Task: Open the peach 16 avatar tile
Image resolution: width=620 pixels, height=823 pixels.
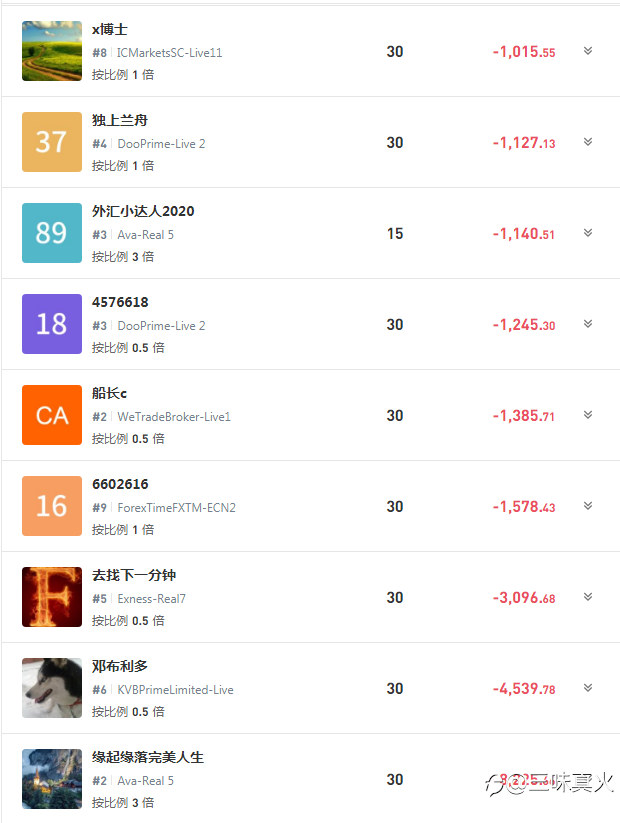Action: [x=52, y=506]
